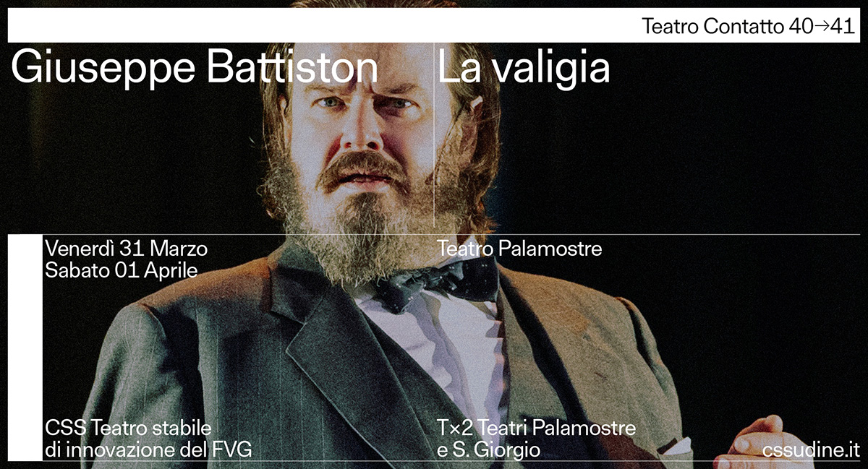Select the Sabato 01 Aprile date text

(121, 270)
